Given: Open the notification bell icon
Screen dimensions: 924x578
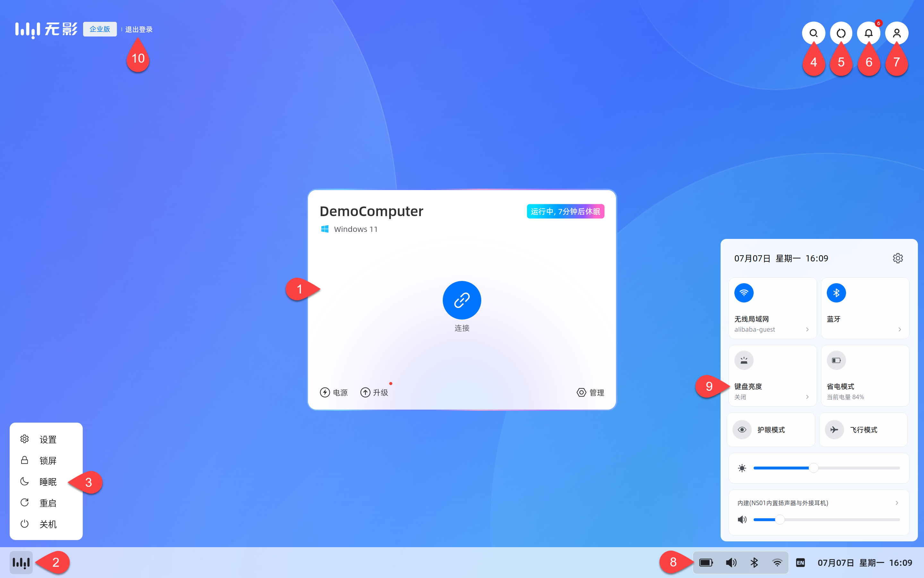Looking at the screenshot, I should [x=868, y=33].
